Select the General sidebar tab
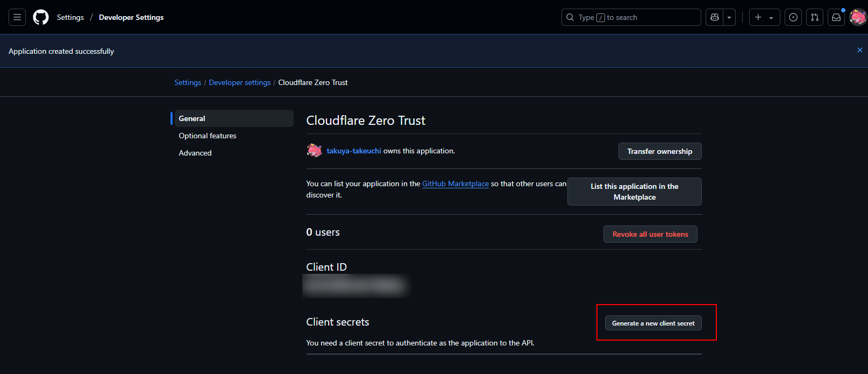868x374 pixels. (x=234, y=118)
